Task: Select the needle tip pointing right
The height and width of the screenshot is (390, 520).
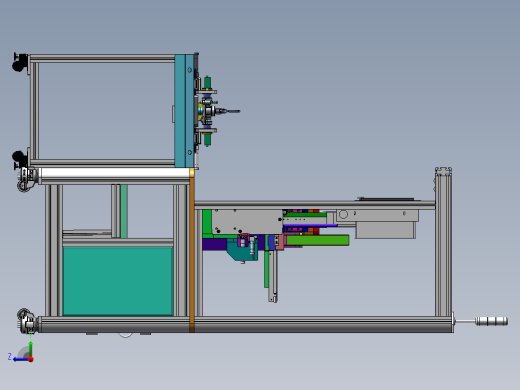Action: point(233,111)
